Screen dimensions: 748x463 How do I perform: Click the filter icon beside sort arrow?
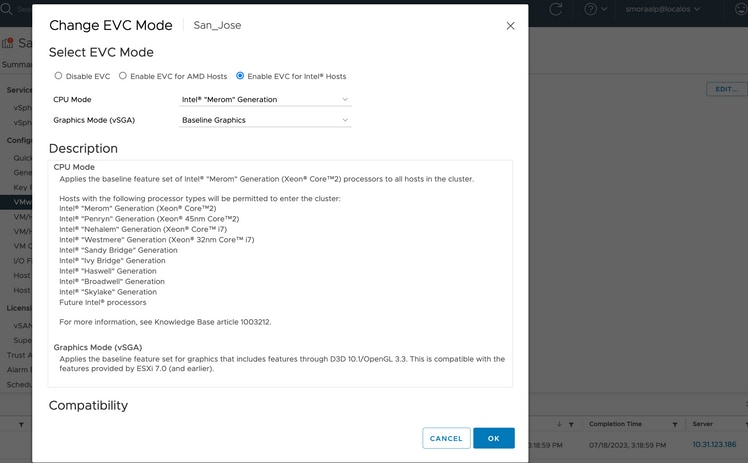(571, 424)
